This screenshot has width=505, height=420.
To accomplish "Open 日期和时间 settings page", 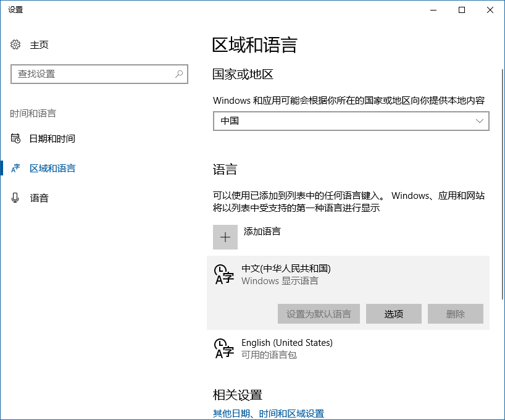I will (52, 138).
